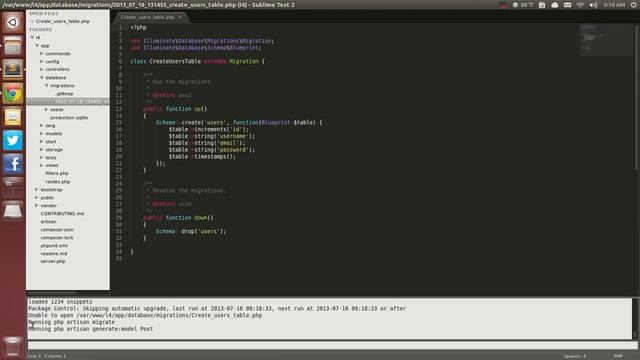640x360 pixels.
Task: Expand the commands folder
Action: [x=42, y=53]
